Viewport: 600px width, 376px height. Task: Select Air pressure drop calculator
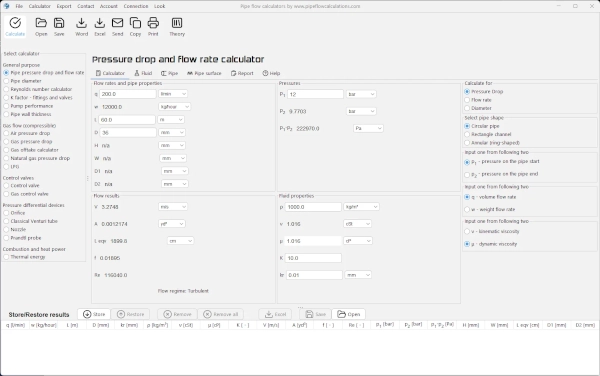point(27,133)
